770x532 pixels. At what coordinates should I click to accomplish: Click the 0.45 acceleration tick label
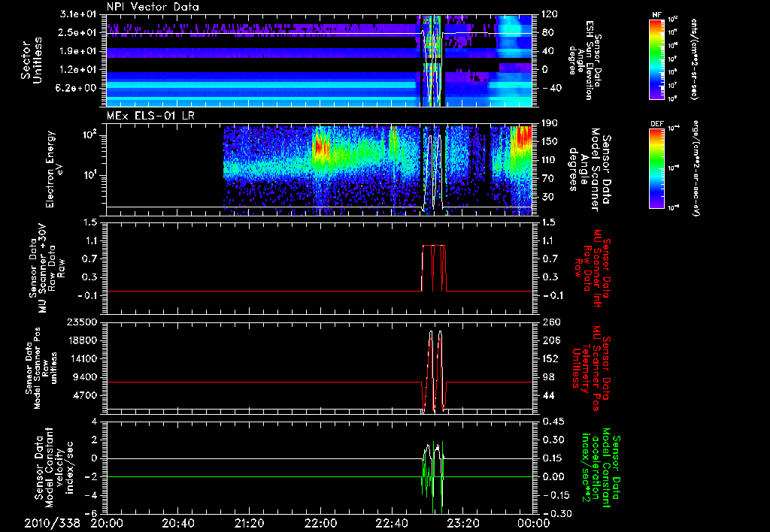(x=553, y=422)
